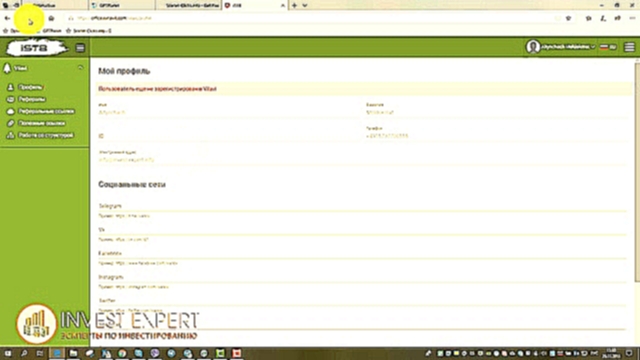The width and height of the screenshot is (640, 360).
Task: Click the ISTB logo in the header
Action: [x=36, y=48]
